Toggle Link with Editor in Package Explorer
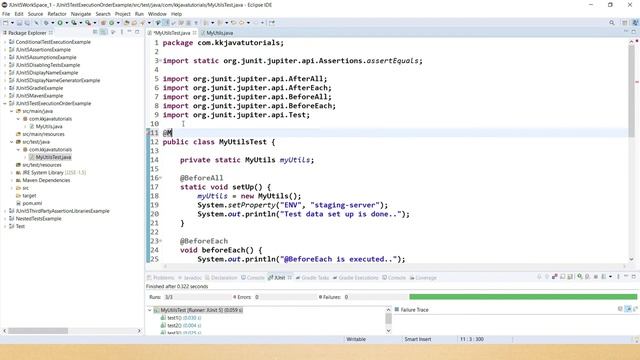The height and width of the screenshot is (360, 640). pos(104,32)
